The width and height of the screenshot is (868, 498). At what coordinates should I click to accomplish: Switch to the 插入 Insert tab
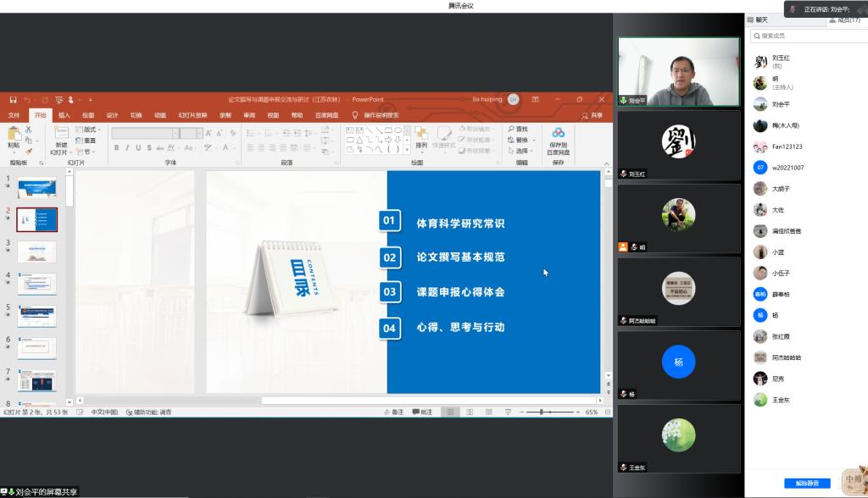[64, 115]
